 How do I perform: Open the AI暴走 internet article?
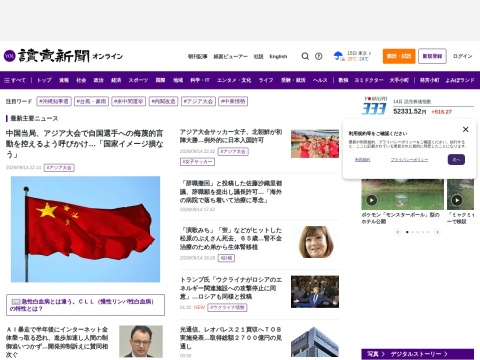[x=57, y=342]
